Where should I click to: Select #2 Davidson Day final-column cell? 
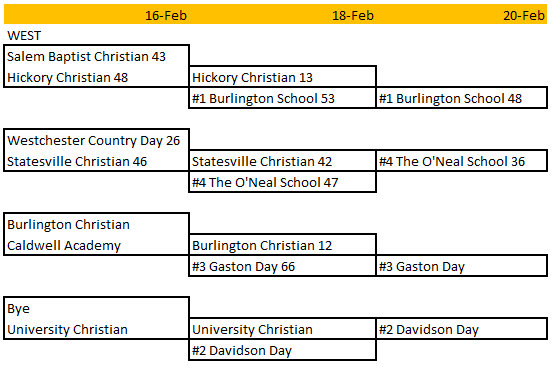[x=461, y=329]
